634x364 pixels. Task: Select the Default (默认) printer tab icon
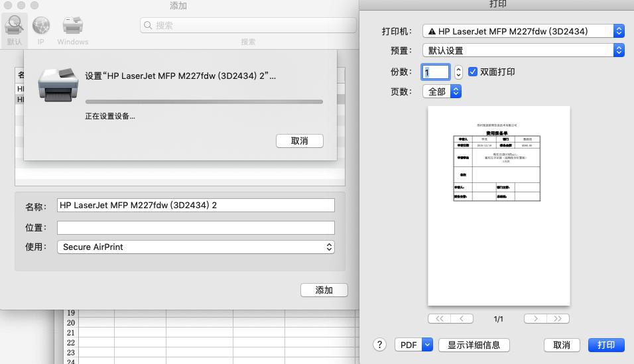point(14,30)
